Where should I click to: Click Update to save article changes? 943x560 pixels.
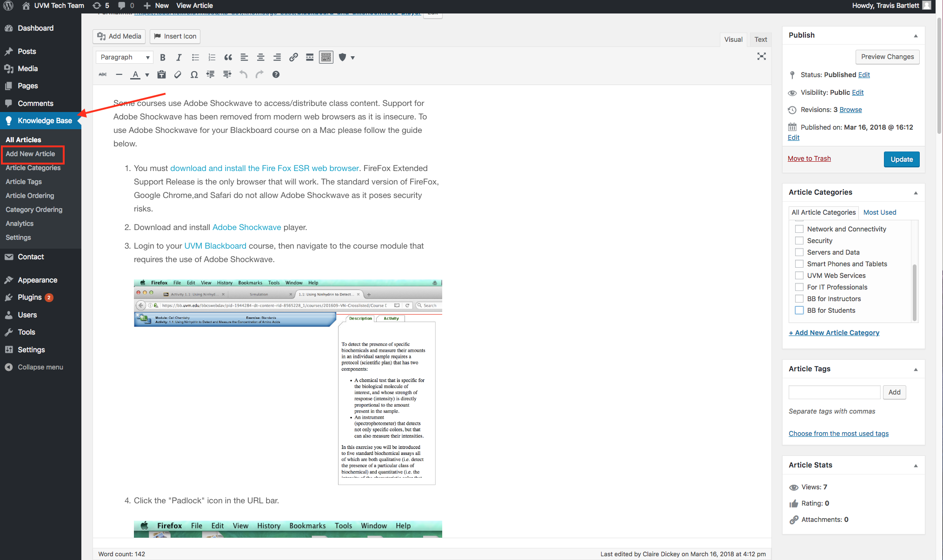click(902, 159)
